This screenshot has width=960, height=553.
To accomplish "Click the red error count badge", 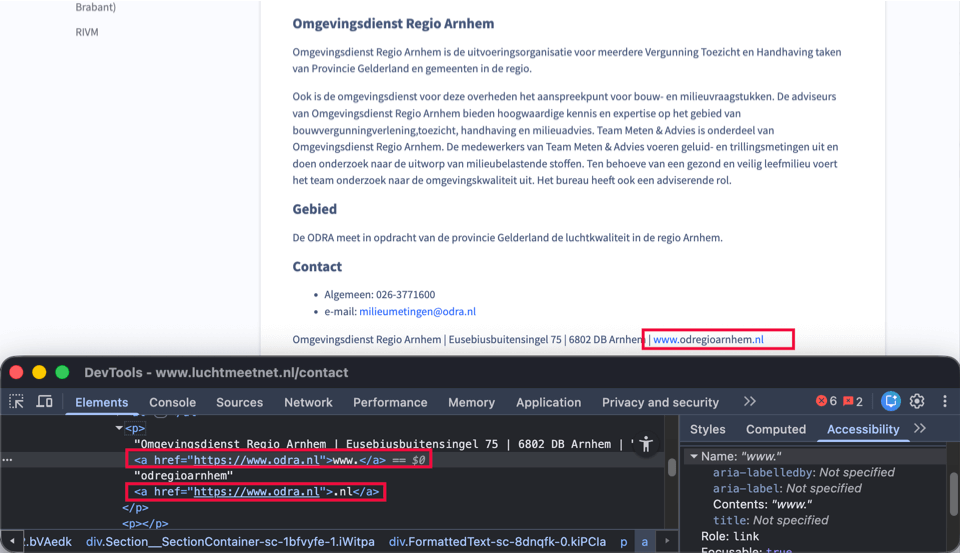I will (826, 401).
